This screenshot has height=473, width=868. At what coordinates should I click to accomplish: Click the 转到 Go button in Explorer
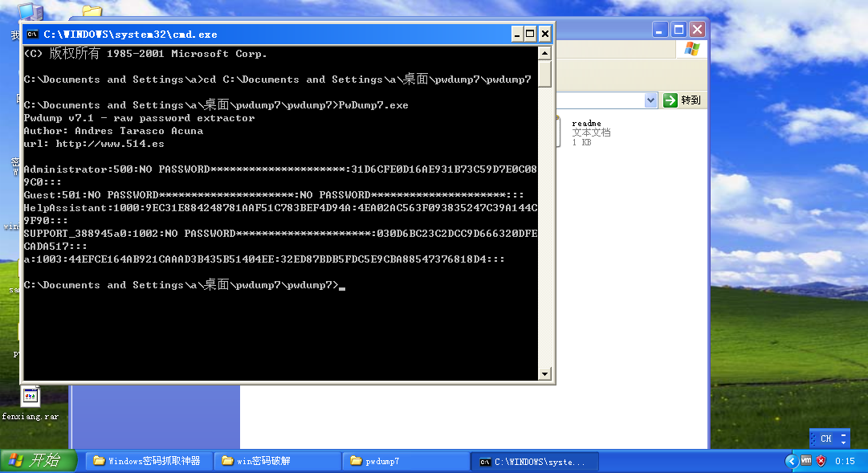click(x=683, y=100)
